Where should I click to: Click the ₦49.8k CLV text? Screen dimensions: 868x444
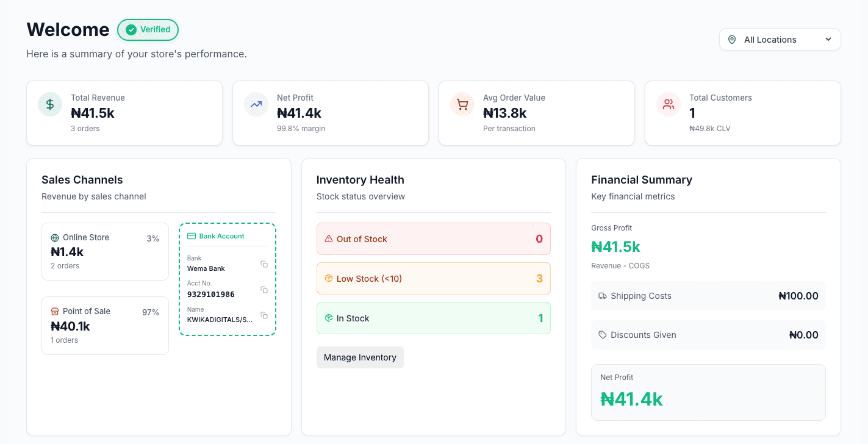point(709,129)
